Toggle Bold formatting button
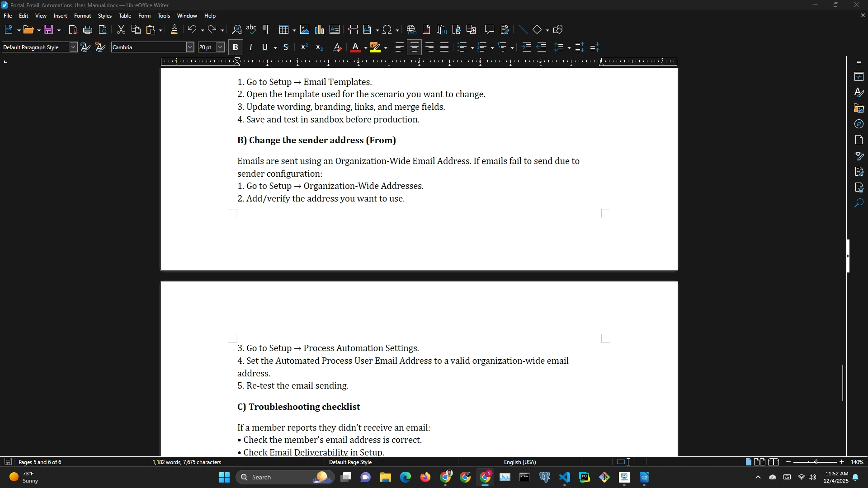Viewport: 868px width, 488px height. (235, 47)
